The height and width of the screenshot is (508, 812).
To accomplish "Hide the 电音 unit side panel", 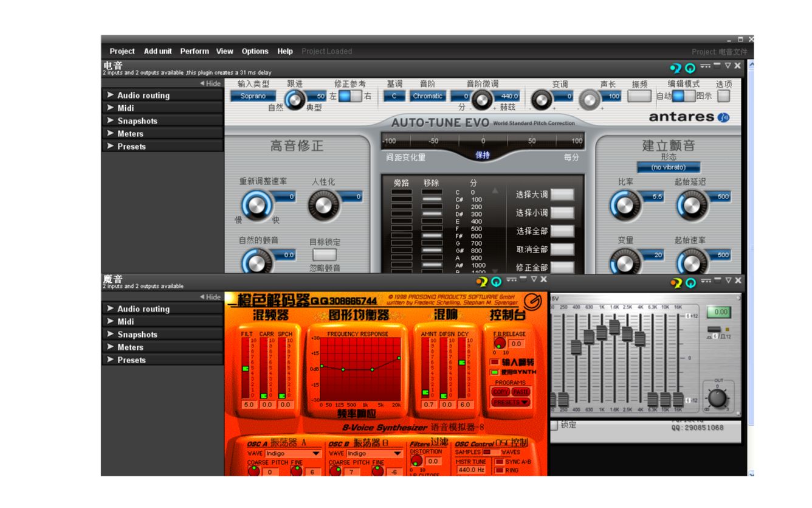I will 210,83.
